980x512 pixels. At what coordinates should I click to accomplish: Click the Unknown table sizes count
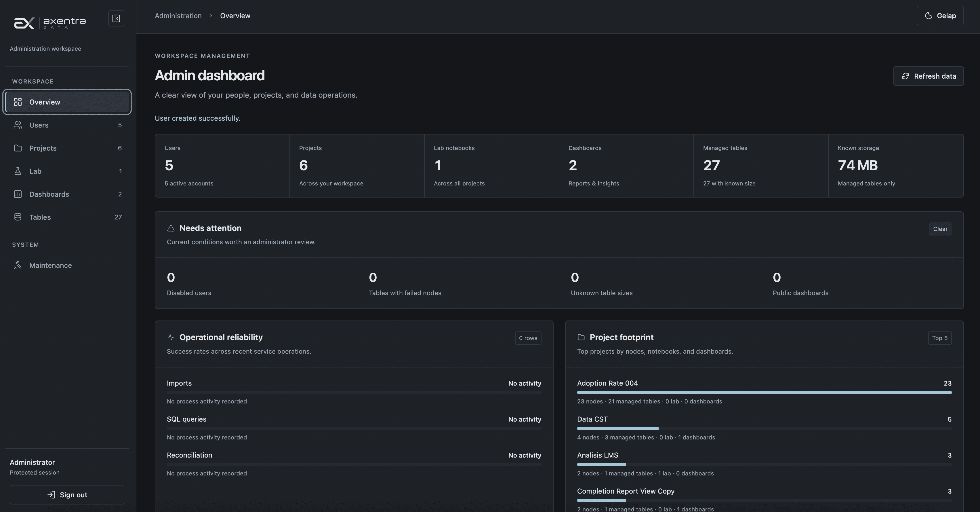pyautogui.click(x=575, y=278)
